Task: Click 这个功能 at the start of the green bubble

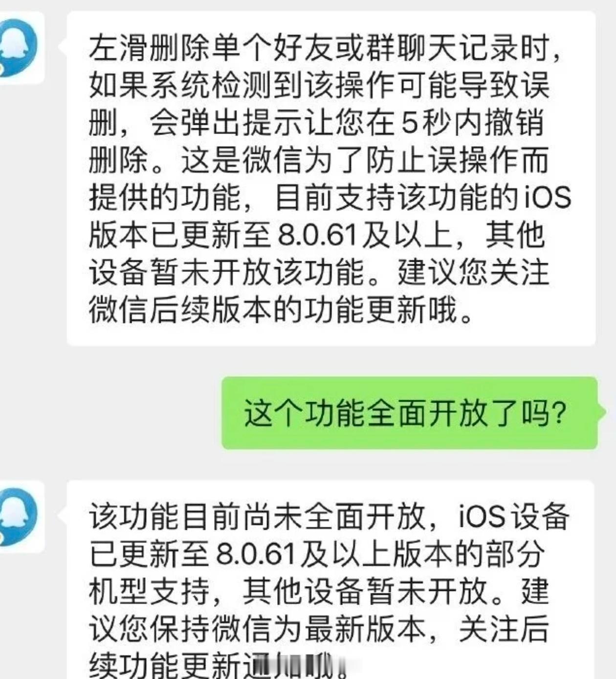Action: tap(305, 413)
